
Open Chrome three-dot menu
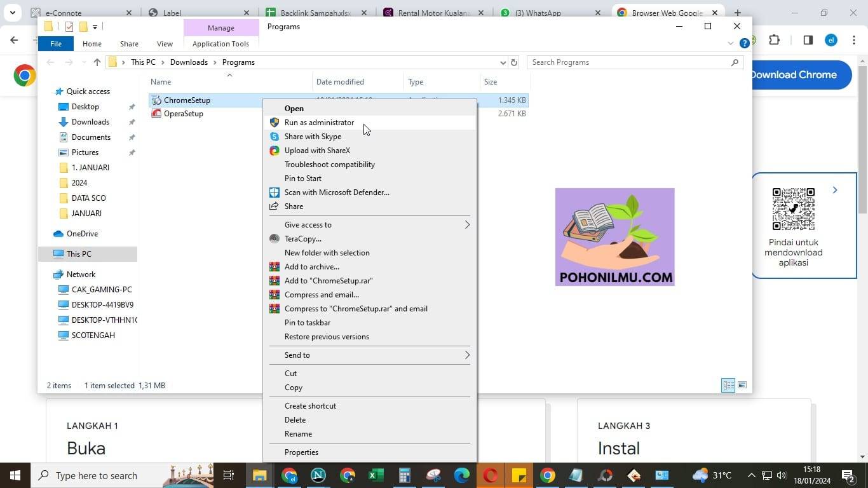click(x=854, y=40)
